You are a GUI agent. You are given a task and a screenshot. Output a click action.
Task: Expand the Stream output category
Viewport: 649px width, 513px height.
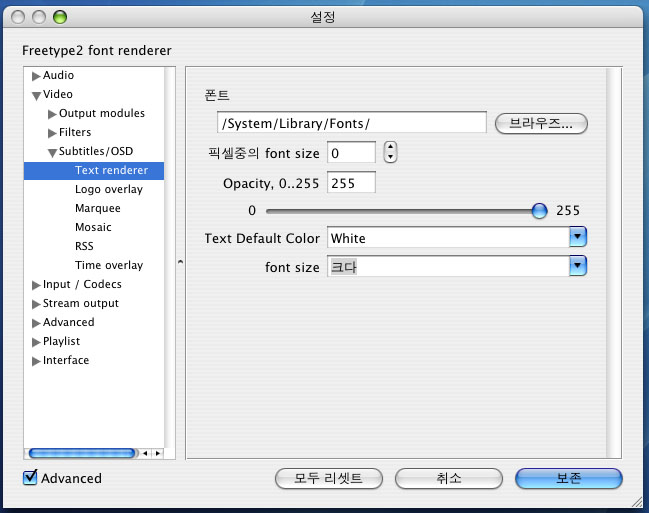point(36,304)
